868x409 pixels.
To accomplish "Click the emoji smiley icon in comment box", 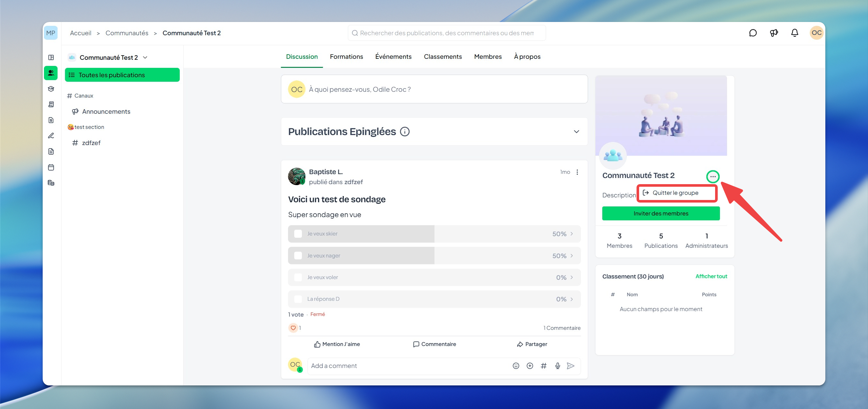I will (x=516, y=366).
